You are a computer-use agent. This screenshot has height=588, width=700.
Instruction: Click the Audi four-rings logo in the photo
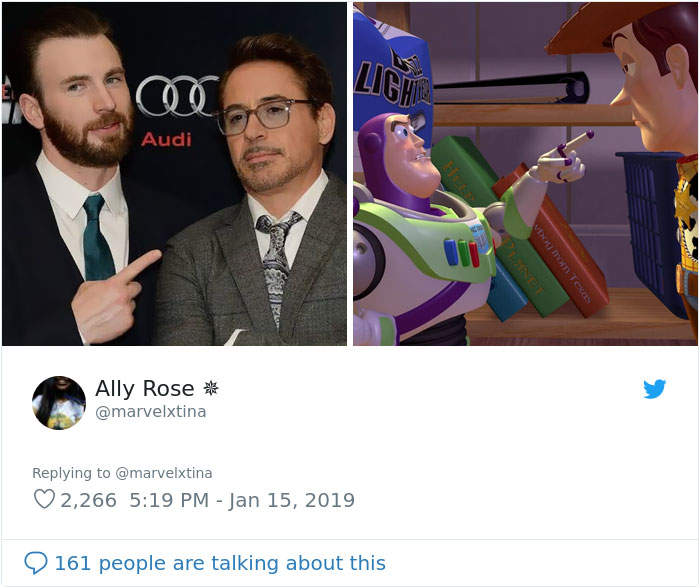coord(178,96)
